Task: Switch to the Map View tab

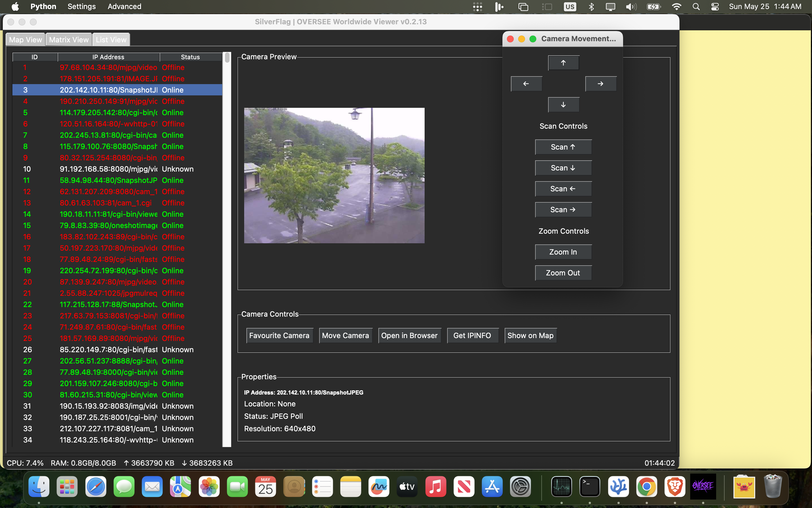Action: [25, 40]
